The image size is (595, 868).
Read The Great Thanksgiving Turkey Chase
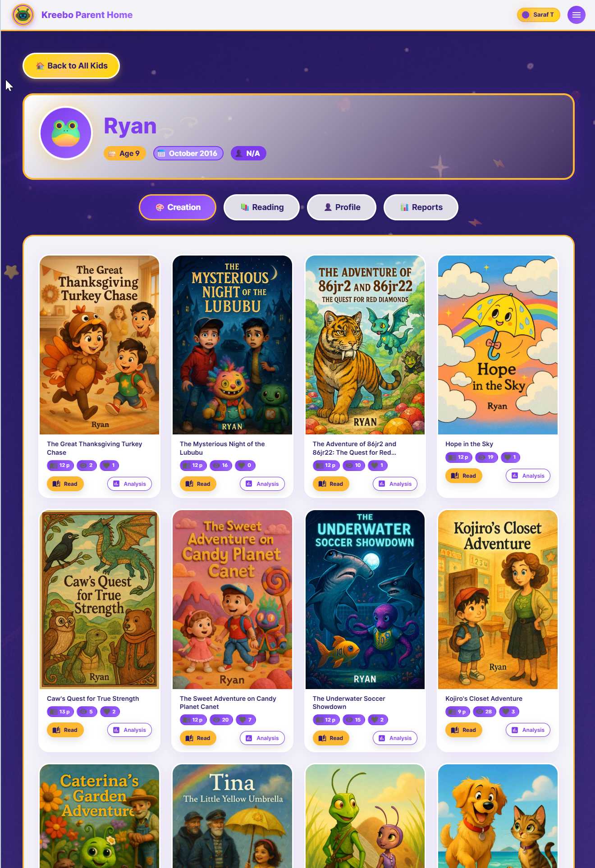pos(65,484)
